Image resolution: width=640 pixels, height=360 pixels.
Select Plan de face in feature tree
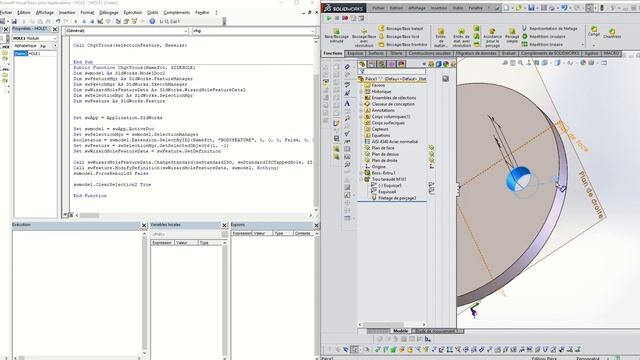click(x=382, y=148)
